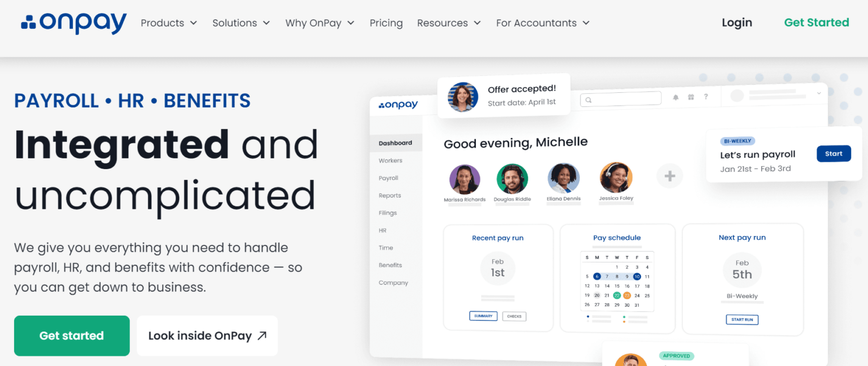Open the notifications bell icon
The image size is (868, 366).
coord(675,97)
